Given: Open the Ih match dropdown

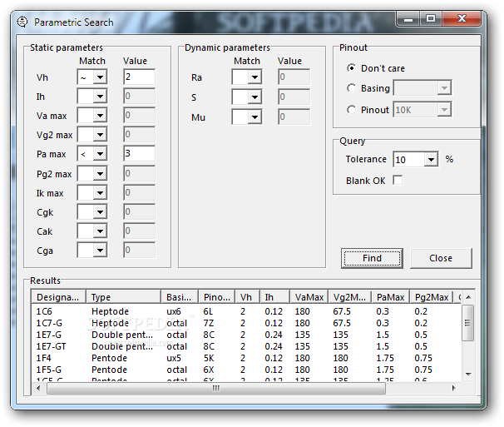Looking at the screenshot, I should (100, 97).
